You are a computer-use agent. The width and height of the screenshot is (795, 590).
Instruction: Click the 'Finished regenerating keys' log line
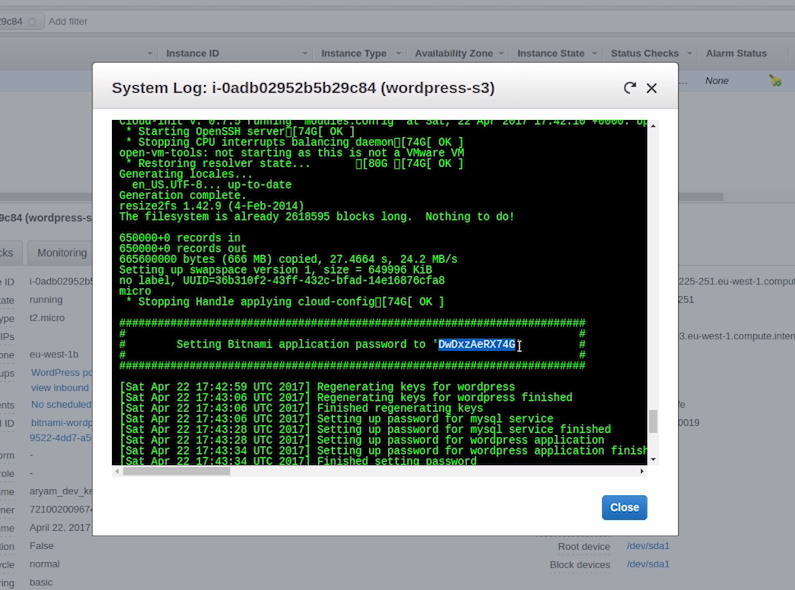click(301, 409)
